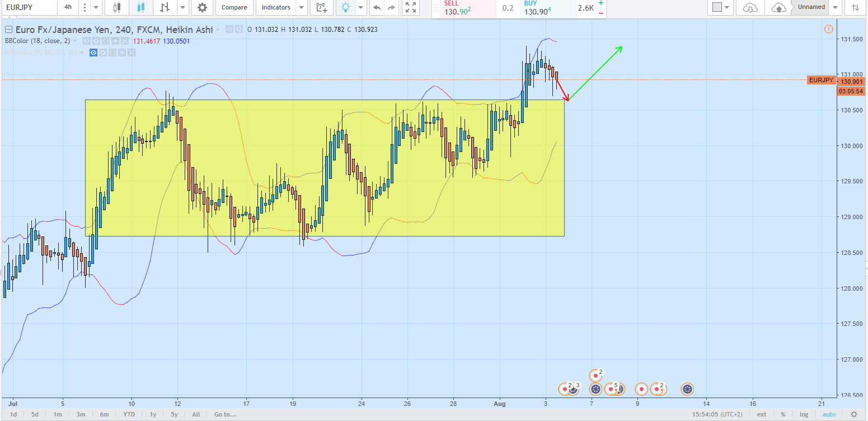Select the Bars chart style icon
Viewport: 868px width, 421px height.
tap(117, 7)
